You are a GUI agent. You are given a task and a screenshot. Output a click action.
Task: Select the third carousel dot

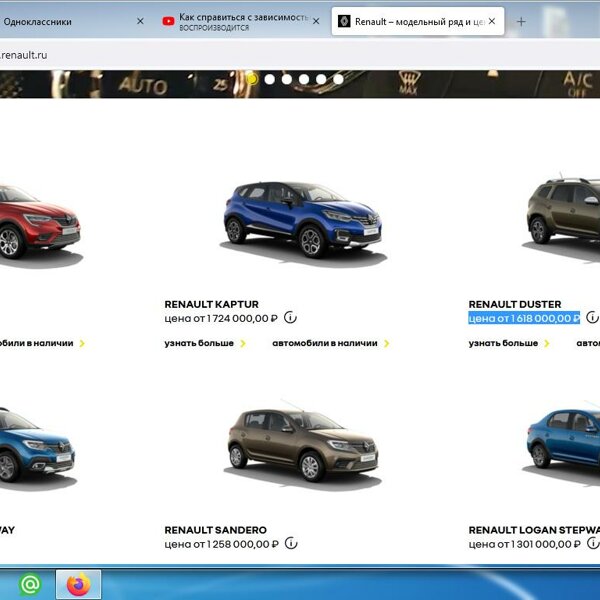[x=287, y=79]
